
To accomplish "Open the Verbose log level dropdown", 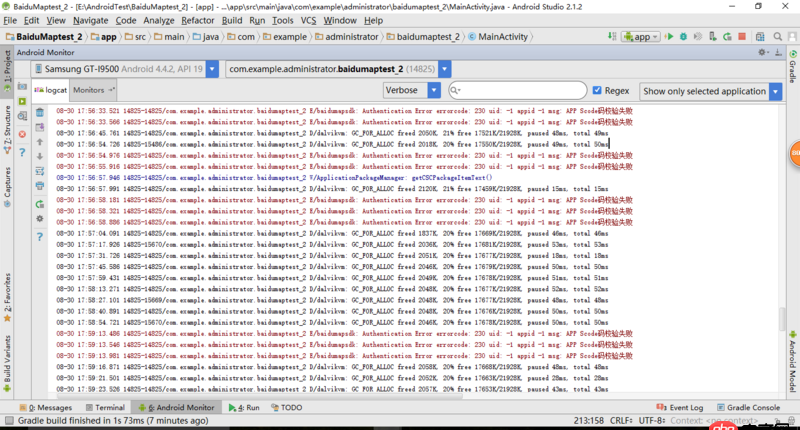I will (x=412, y=90).
